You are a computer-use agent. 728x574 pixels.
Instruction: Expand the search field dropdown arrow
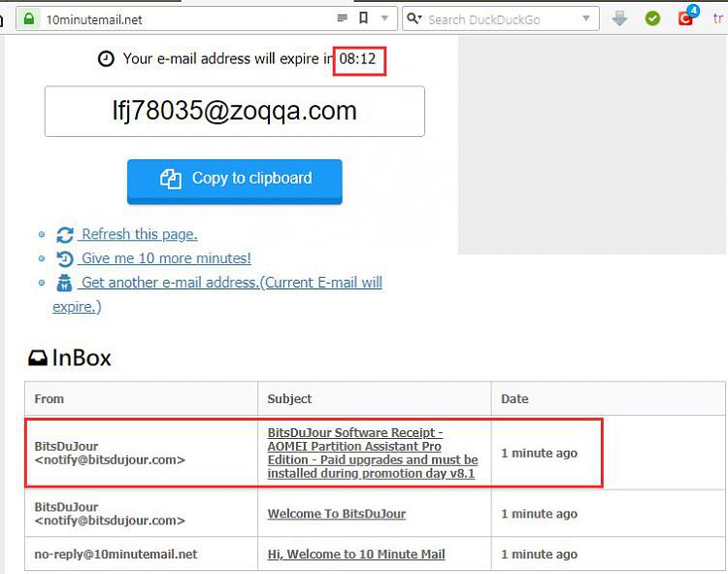click(586, 18)
